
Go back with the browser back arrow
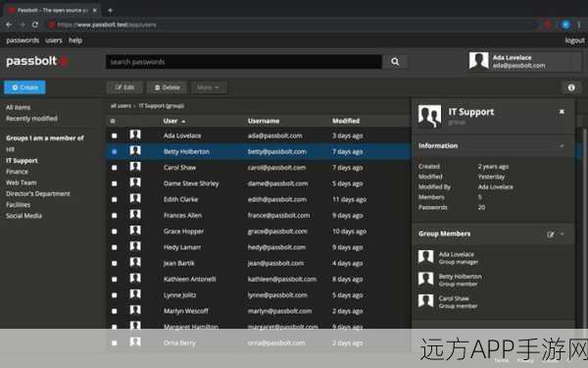click(9, 25)
